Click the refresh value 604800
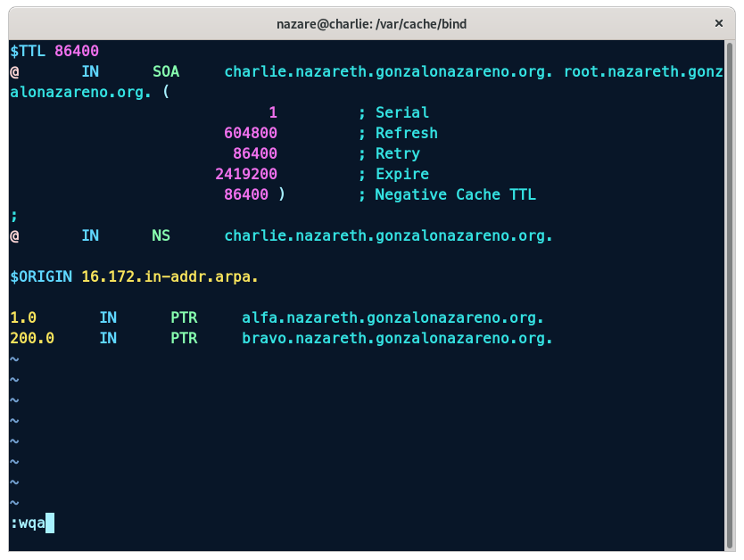This screenshot has height=560, width=744. pyautogui.click(x=251, y=133)
